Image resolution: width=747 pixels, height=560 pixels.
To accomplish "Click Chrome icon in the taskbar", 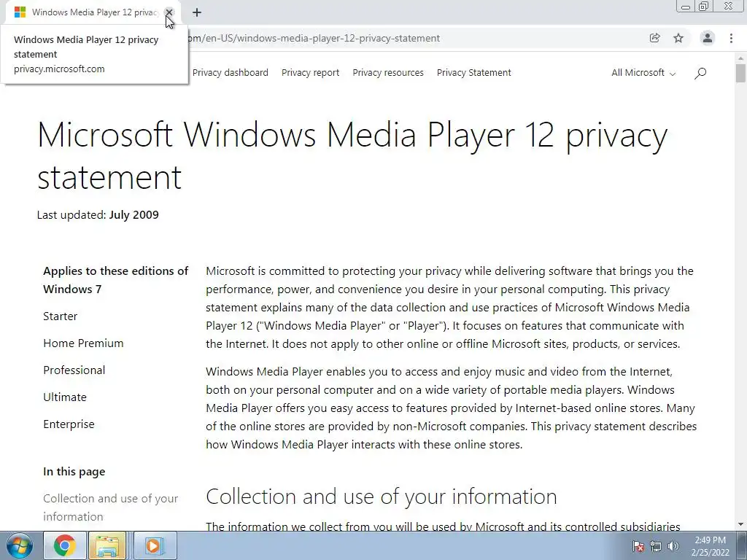I will 64,545.
